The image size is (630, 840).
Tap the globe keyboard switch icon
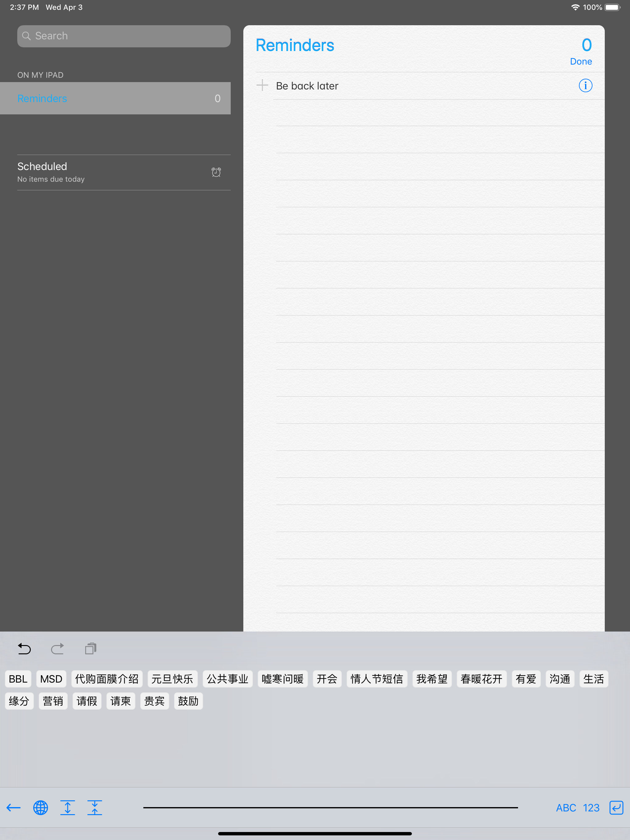click(40, 808)
